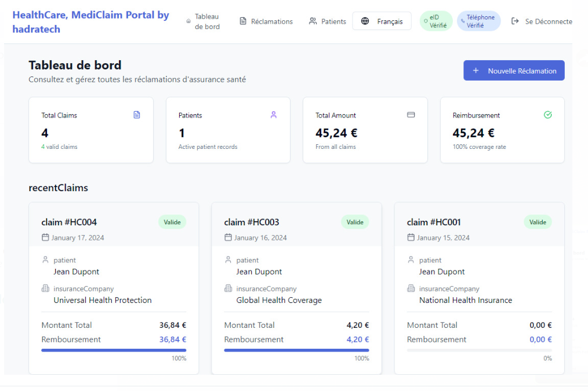Click the document icon in Total Claims card
This screenshot has width=588, height=391.
pyautogui.click(x=137, y=115)
